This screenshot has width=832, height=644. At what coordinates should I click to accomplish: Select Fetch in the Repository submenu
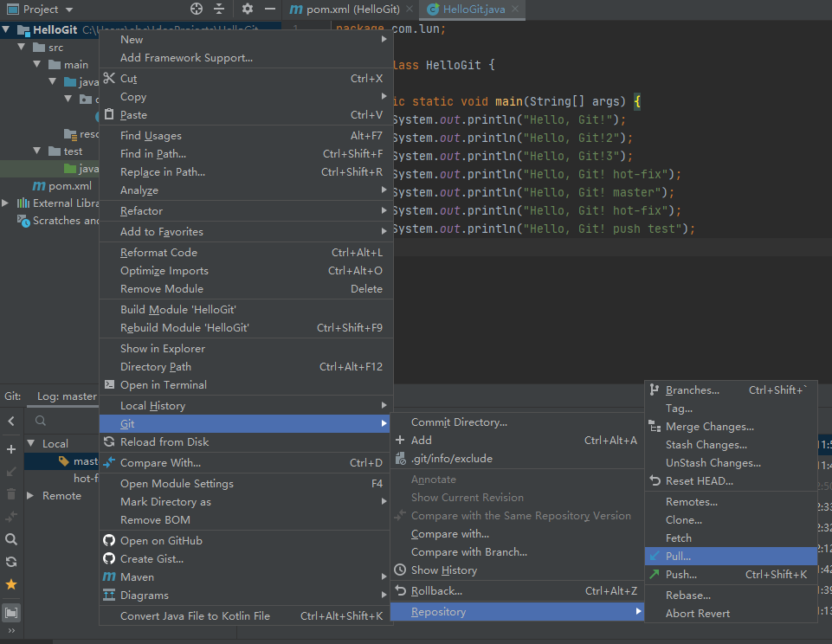pyautogui.click(x=678, y=538)
